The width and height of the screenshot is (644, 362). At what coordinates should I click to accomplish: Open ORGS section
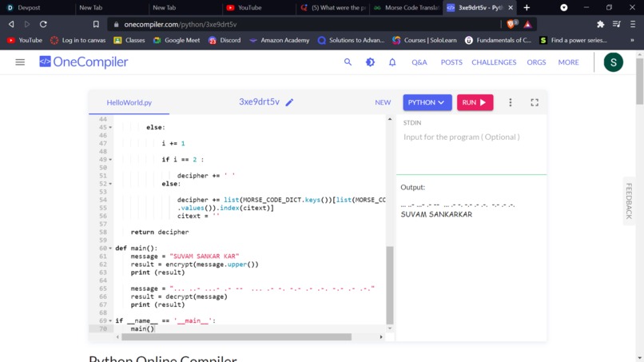click(x=536, y=62)
